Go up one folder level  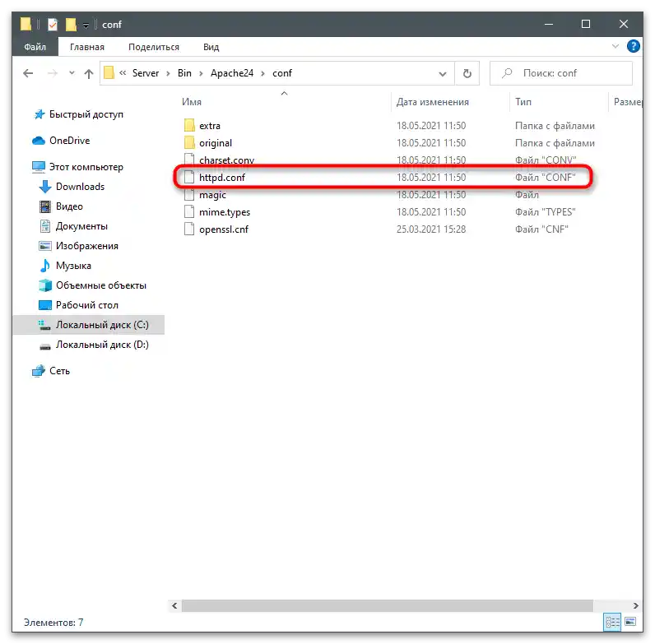point(89,74)
